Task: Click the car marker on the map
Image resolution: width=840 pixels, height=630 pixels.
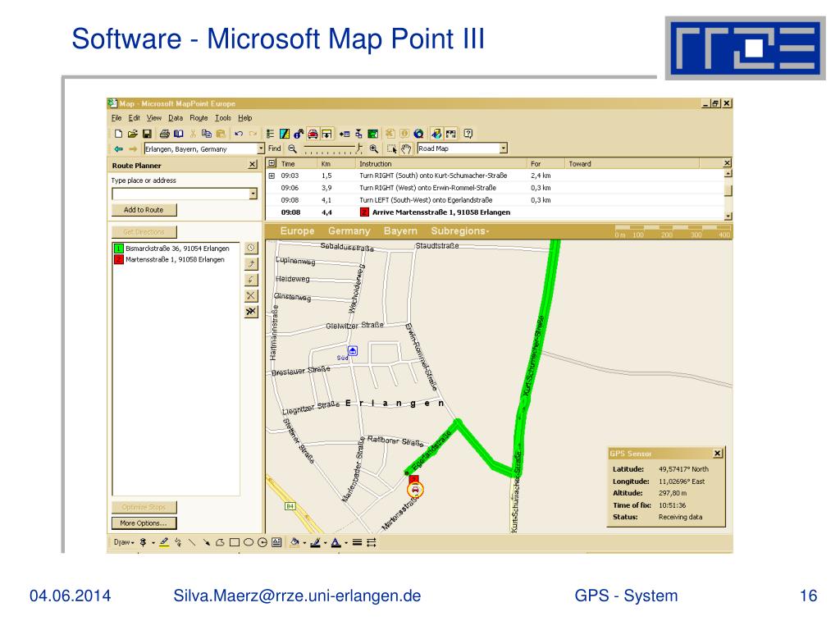Action: coord(415,490)
